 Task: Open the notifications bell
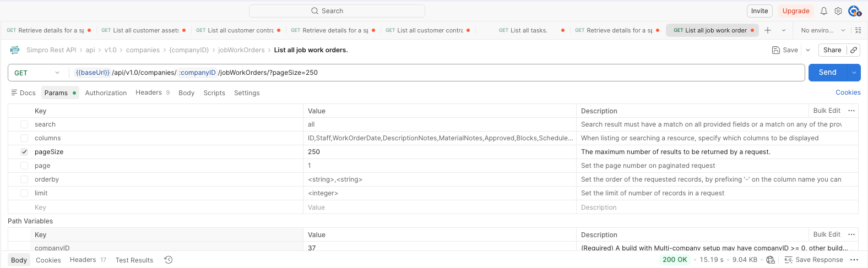click(823, 11)
